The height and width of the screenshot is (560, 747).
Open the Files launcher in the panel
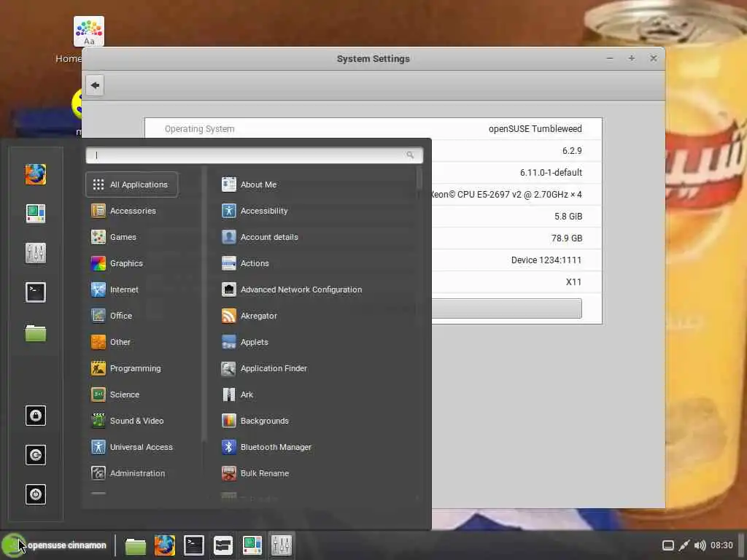135,545
